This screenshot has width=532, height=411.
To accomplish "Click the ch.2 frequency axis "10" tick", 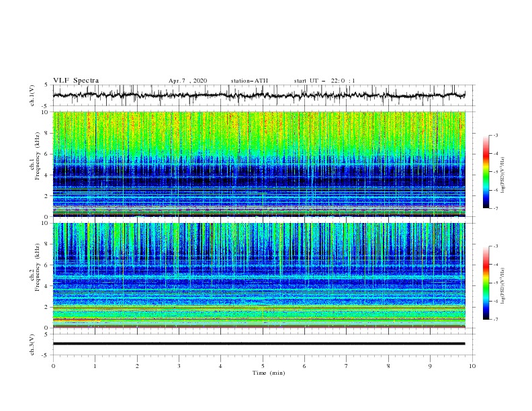I will point(45,223).
